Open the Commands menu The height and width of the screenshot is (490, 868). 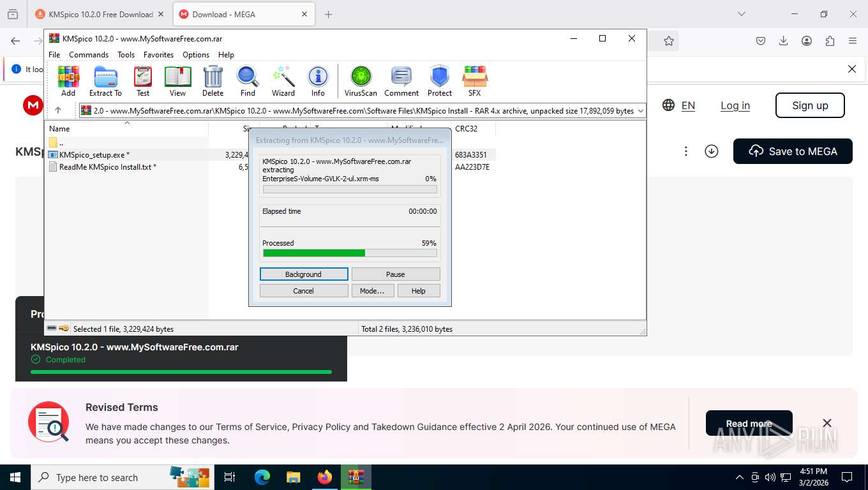point(89,55)
